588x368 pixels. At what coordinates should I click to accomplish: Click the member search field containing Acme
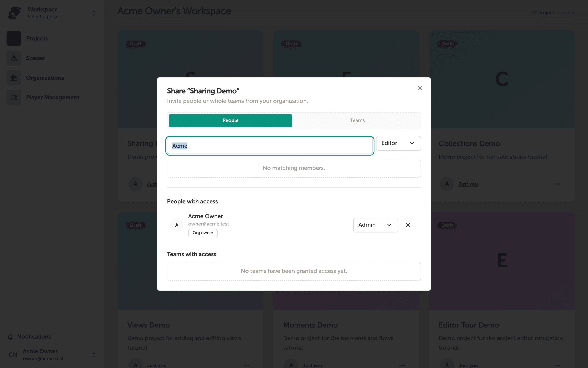[270, 146]
